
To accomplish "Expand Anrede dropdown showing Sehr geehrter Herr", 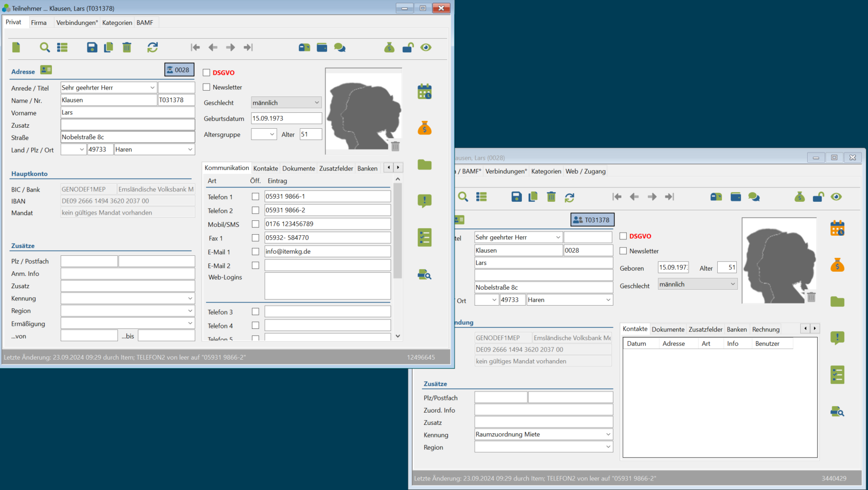I will pos(152,87).
